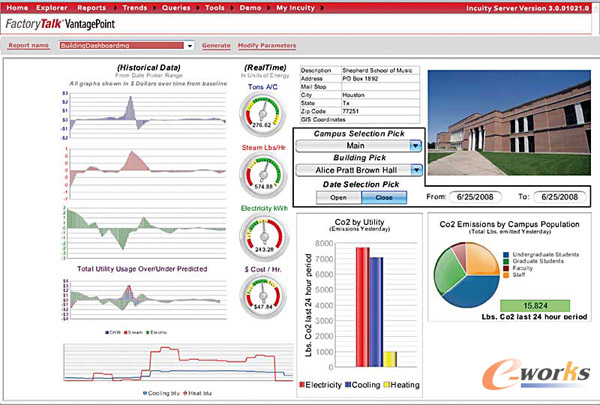Image resolution: width=600 pixels, height=405 pixels.
Task: Click the Modify Parameters link
Action: pos(267,46)
